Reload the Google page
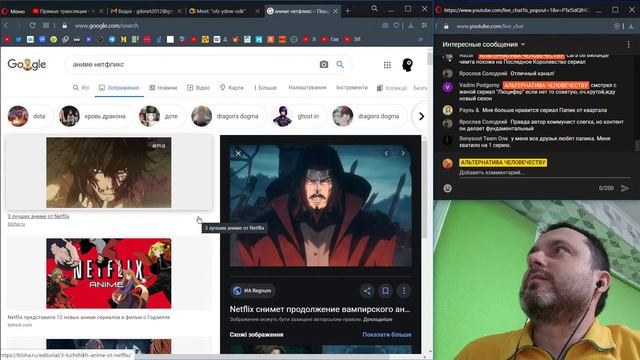 32,25
